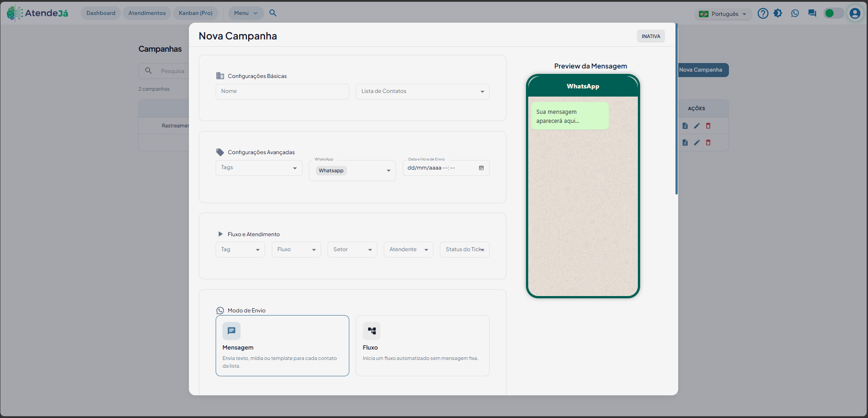Click the Modo de Envio WhatsApp icon
Viewport: 868px width, 418px height.
220,311
